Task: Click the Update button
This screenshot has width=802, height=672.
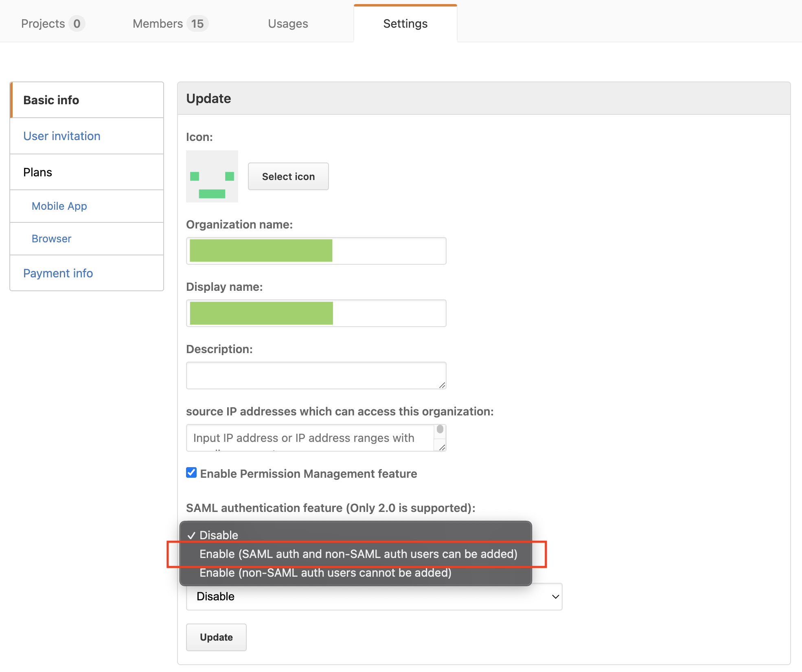Action: (216, 637)
